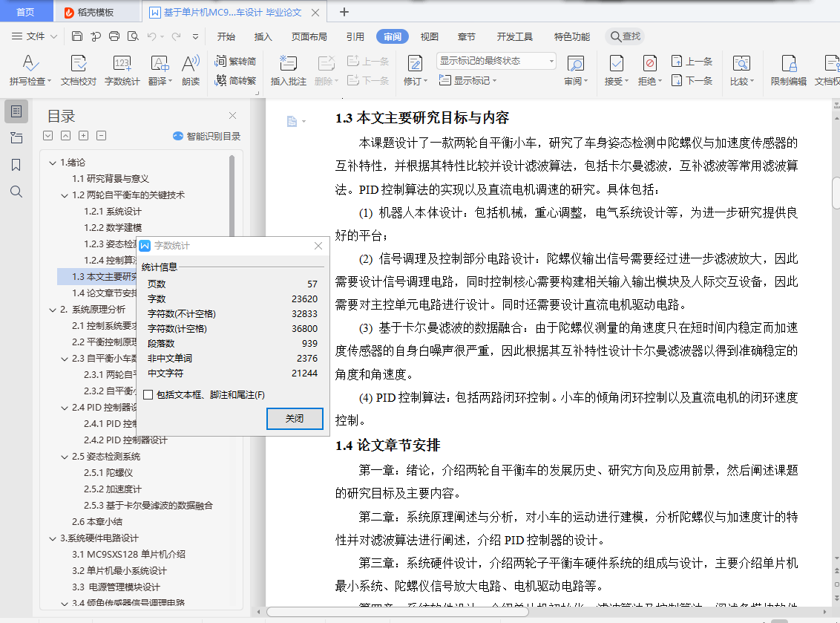840x623 pixels.
Task: Collapse the 1.绪论 tree node
Action: pos(53,163)
